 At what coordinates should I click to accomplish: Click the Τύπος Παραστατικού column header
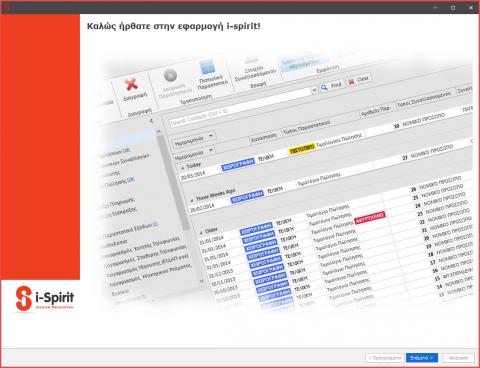[x=307, y=127]
